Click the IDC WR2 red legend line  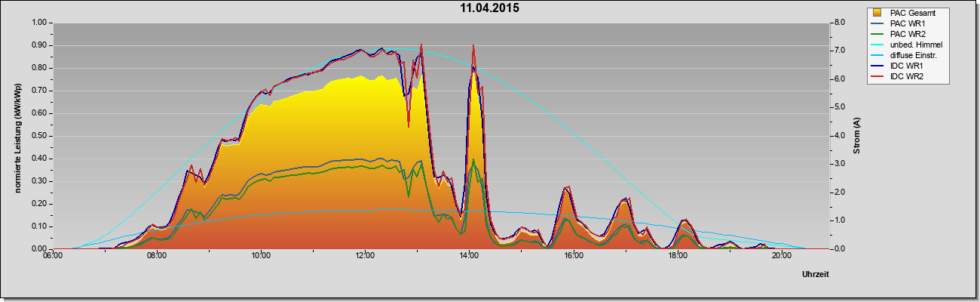tap(878, 78)
